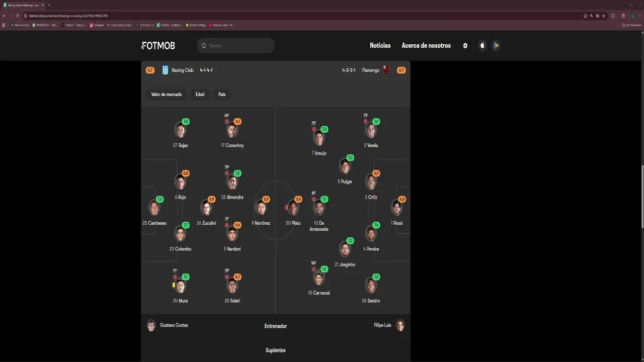Click the name 3 Ortiz
This screenshot has height=362, width=644.
pyautogui.click(x=371, y=198)
